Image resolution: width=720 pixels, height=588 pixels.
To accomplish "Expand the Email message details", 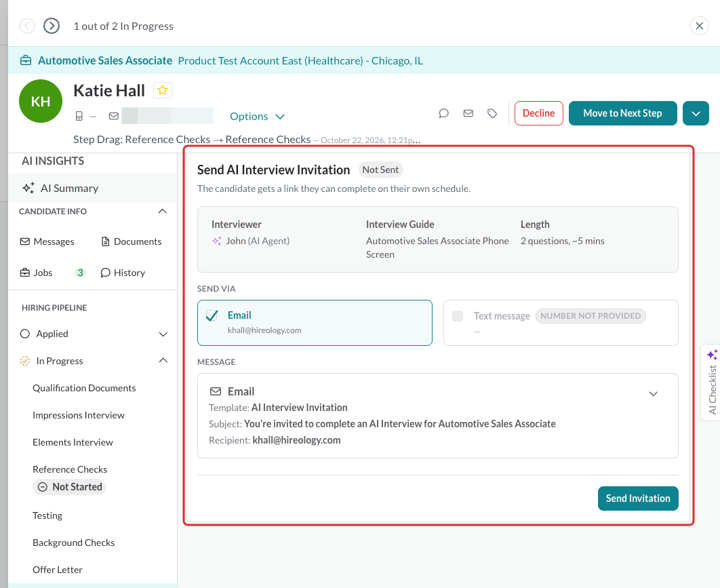I will (x=654, y=393).
